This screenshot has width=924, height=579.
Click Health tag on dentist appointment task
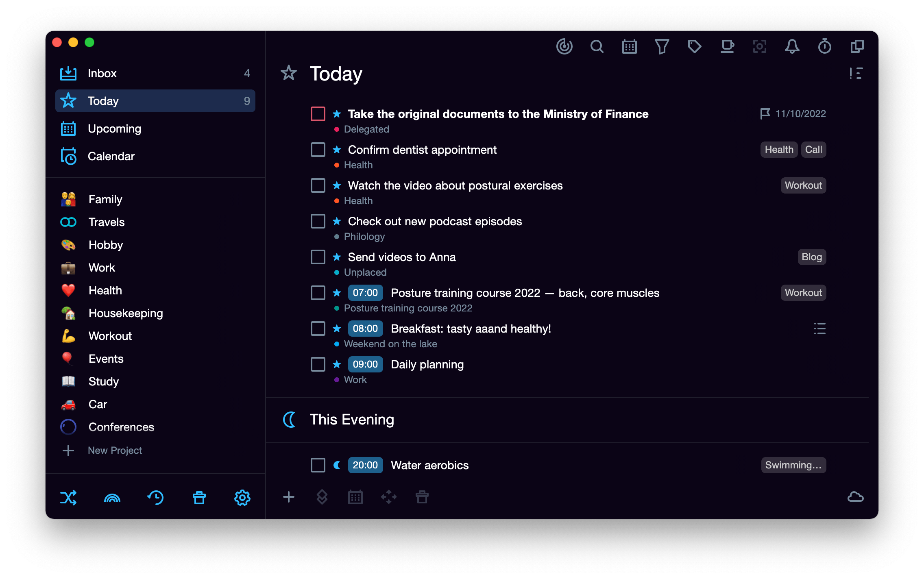779,150
